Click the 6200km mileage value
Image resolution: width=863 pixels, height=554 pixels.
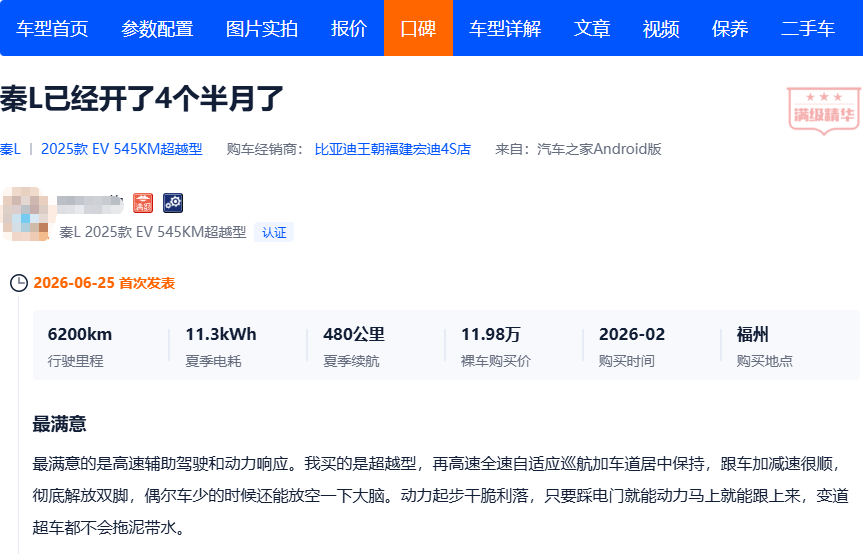coord(80,334)
